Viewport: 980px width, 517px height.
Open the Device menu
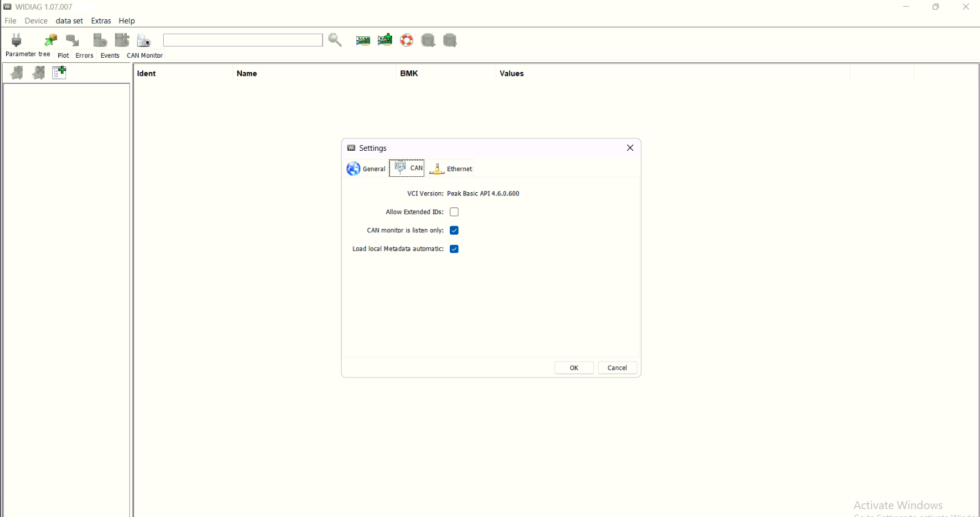36,20
